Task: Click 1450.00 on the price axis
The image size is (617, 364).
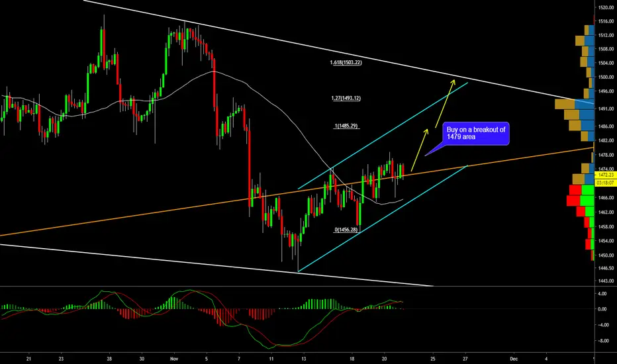Action: point(606,255)
